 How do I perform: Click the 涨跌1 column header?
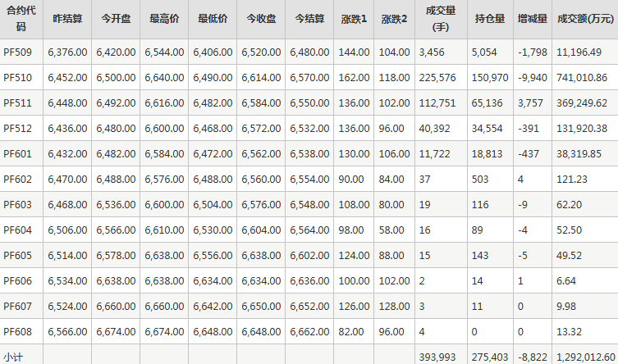point(354,19)
